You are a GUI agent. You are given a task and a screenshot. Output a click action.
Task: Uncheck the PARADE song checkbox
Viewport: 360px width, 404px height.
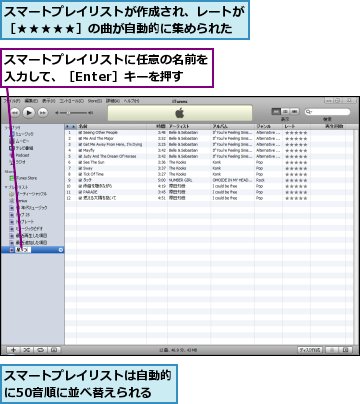pyautogui.click(x=80, y=192)
